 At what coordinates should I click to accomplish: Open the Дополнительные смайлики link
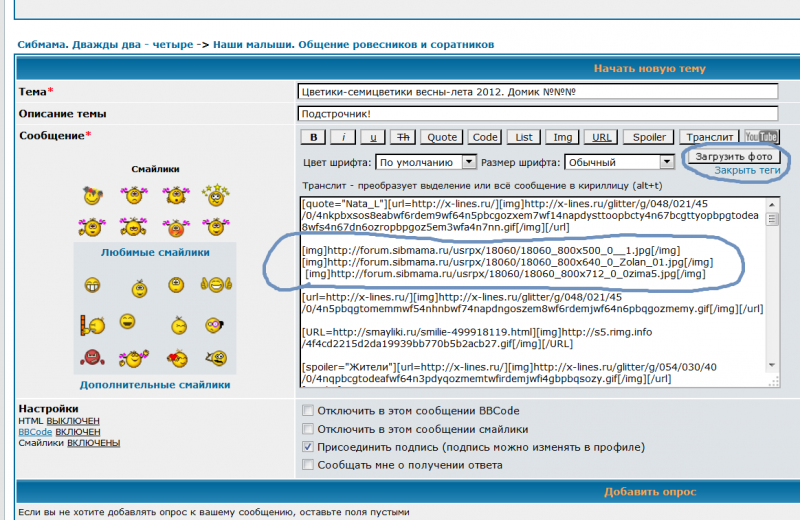(155, 385)
